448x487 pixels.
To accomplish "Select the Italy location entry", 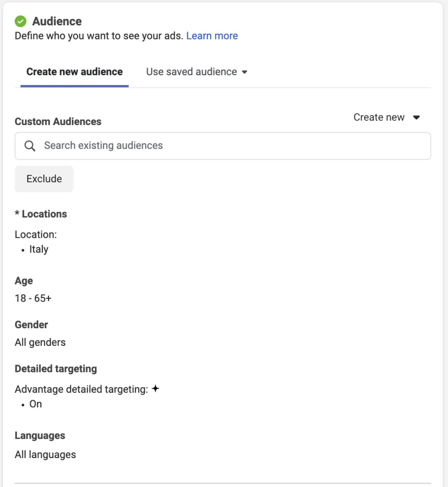I will 39,249.
